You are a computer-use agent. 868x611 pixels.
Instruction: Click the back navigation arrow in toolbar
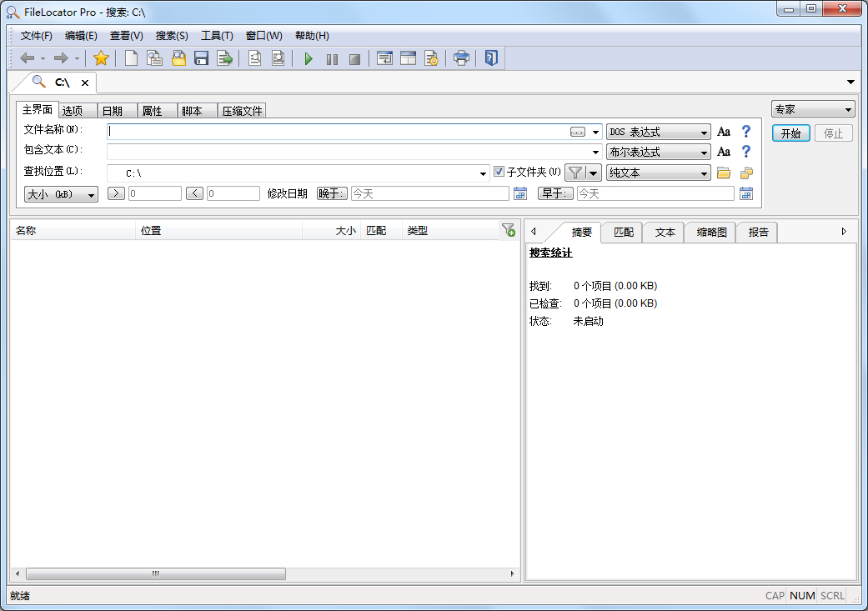(28, 58)
